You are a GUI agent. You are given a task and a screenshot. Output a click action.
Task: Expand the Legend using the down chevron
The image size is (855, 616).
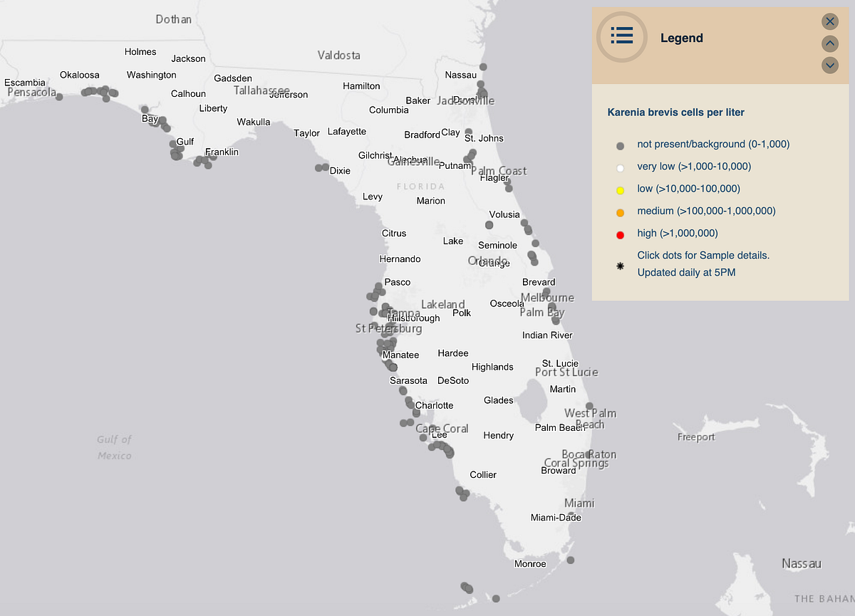click(x=829, y=65)
